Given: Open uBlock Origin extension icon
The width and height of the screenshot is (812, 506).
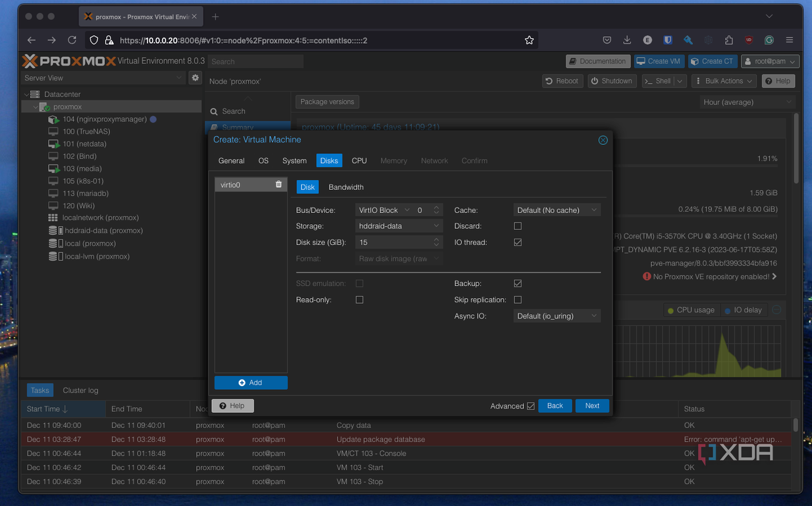Looking at the screenshot, I should (x=749, y=40).
